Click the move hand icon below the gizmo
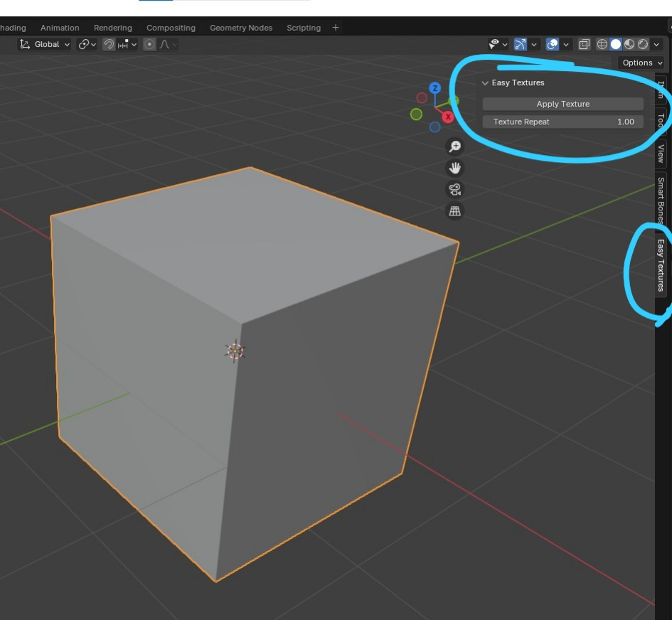Image resolution: width=672 pixels, height=620 pixels. [x=454, y=167]
